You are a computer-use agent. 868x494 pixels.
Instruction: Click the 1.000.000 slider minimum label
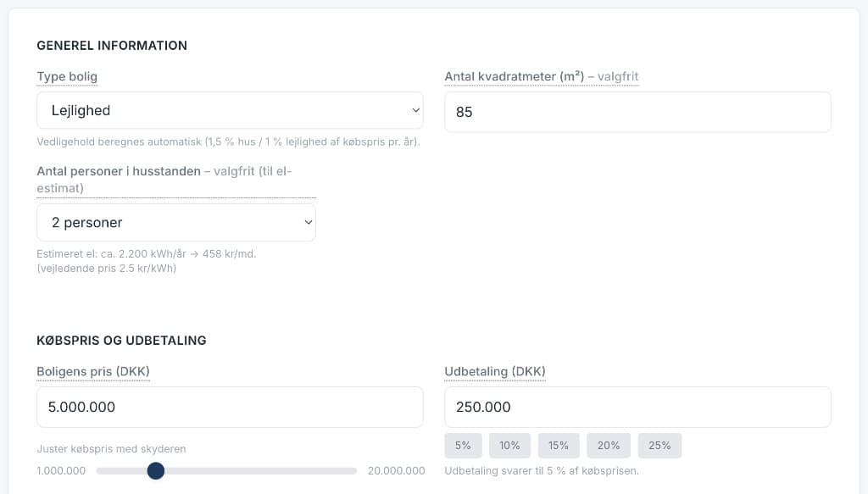[61, 471]
